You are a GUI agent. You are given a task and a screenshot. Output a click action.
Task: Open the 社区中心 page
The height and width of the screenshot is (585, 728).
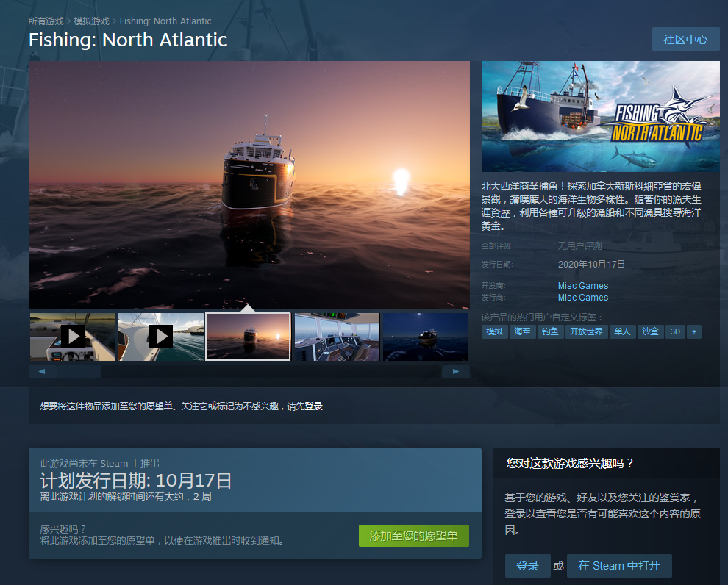[685, 39]
